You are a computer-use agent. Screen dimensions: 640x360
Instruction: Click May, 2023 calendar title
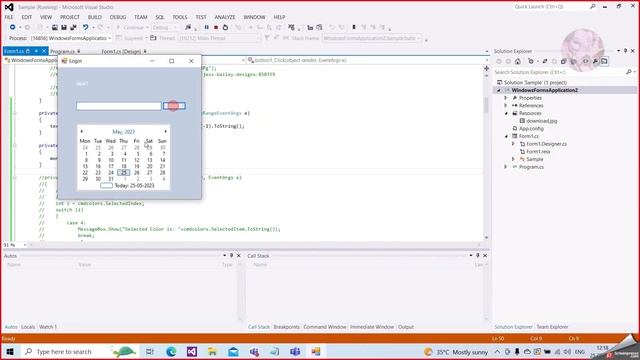(123, 131)
